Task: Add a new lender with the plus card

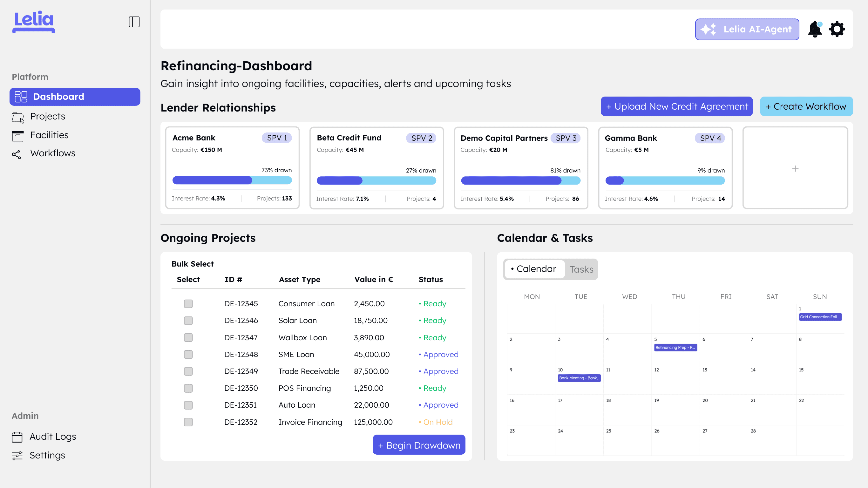Action: pyautogui.click(x=795, y=168)
